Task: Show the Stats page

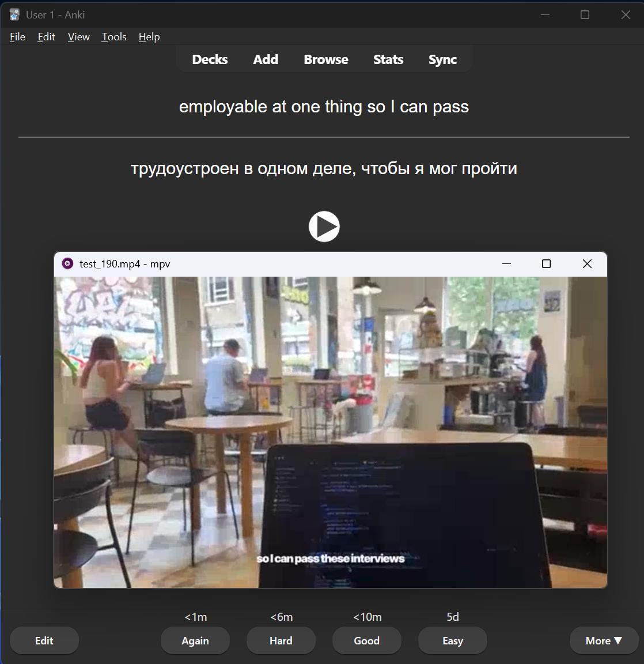Action: (x=388, y=59)
